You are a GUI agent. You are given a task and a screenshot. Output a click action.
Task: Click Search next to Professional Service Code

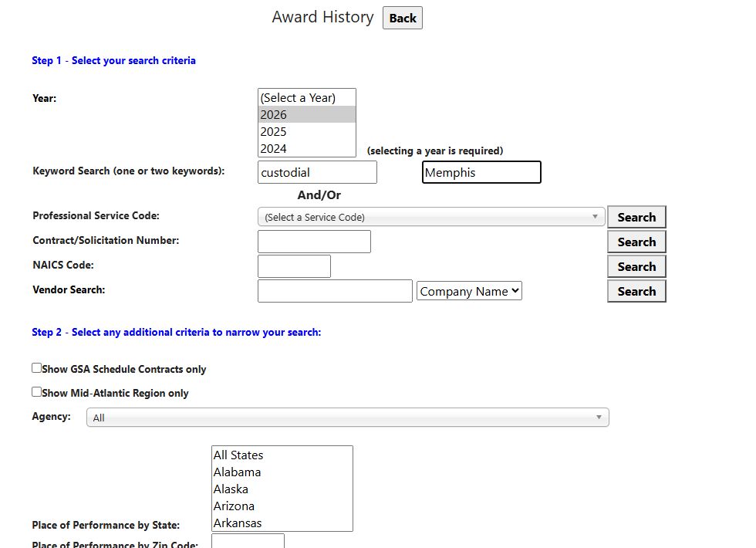coord(636,217)
